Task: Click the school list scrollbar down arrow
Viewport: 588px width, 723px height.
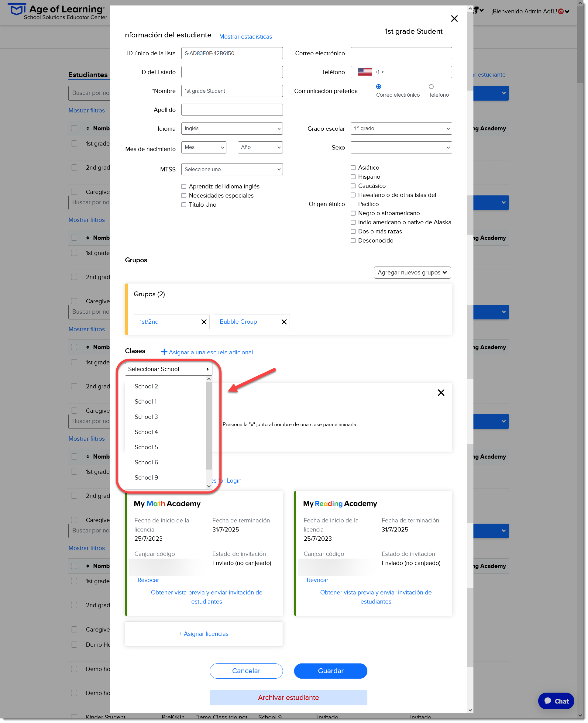Action: [209, 486]
